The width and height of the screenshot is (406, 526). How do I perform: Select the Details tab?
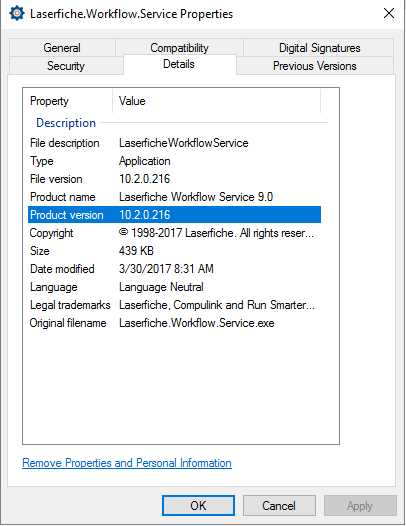179,64
